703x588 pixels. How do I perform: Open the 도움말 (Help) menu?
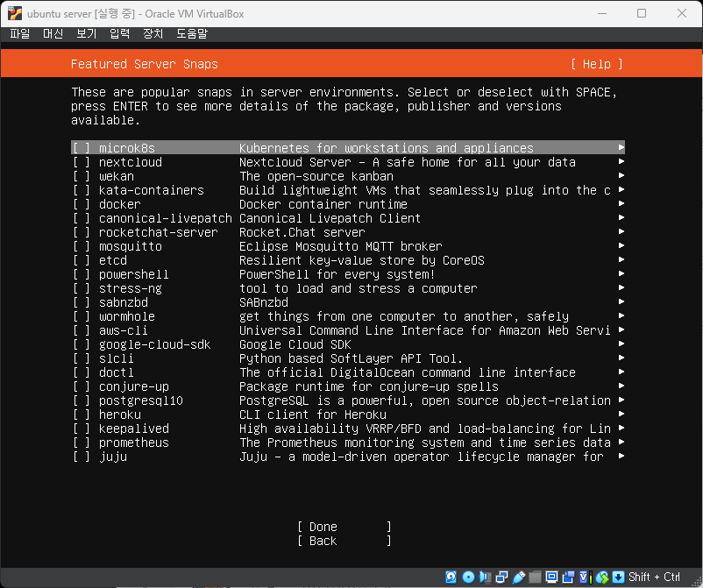coord(192,33)
